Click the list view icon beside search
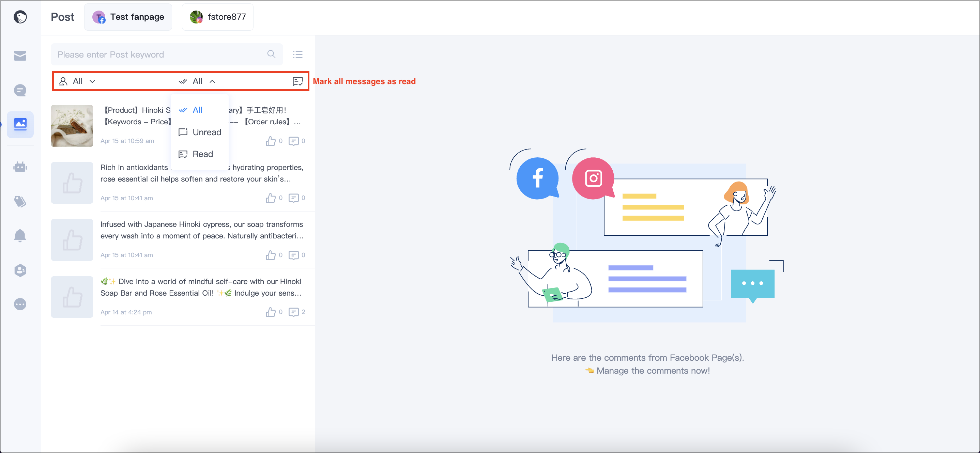980x453 pixels. 297,54
